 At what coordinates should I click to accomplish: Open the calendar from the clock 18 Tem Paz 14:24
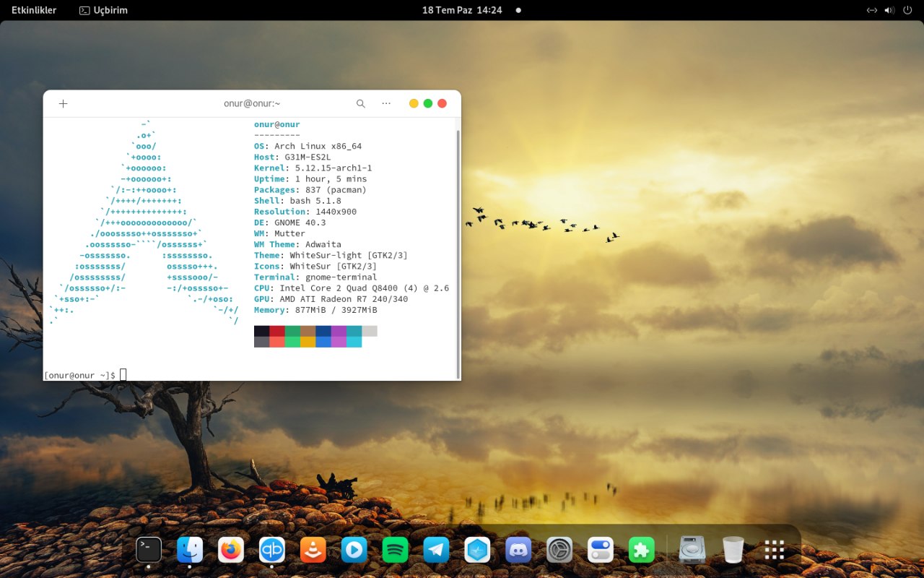coord(462,10)
